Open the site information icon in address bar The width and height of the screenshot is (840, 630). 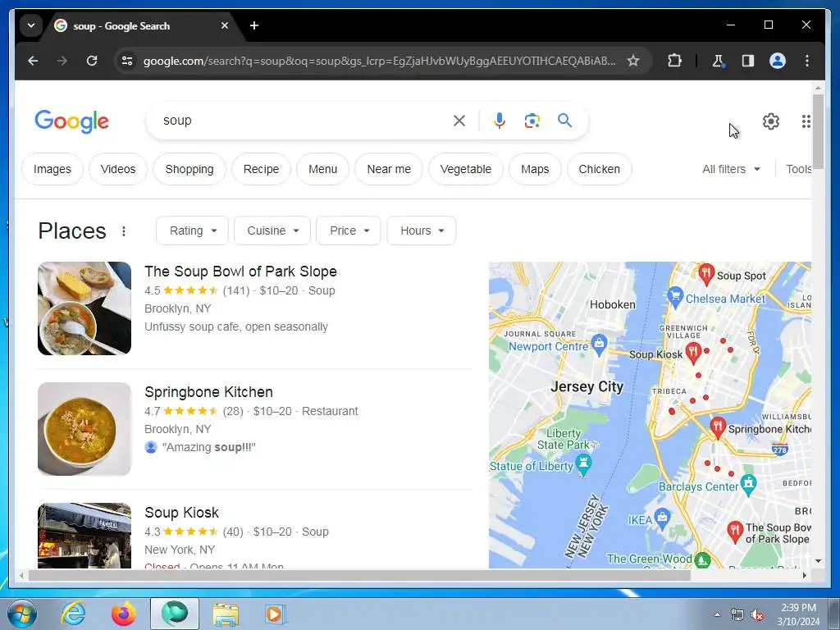[x=127, y=61]
